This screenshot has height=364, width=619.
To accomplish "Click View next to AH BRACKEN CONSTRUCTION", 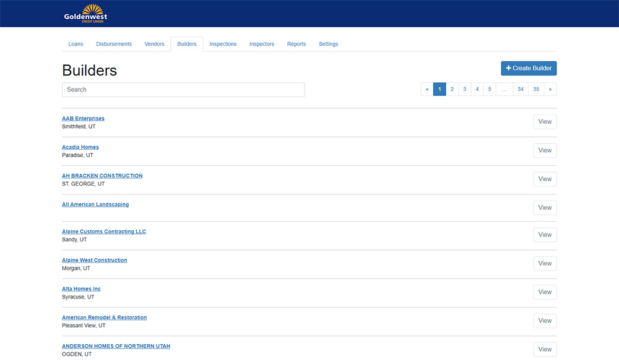I will click(545, 179).
